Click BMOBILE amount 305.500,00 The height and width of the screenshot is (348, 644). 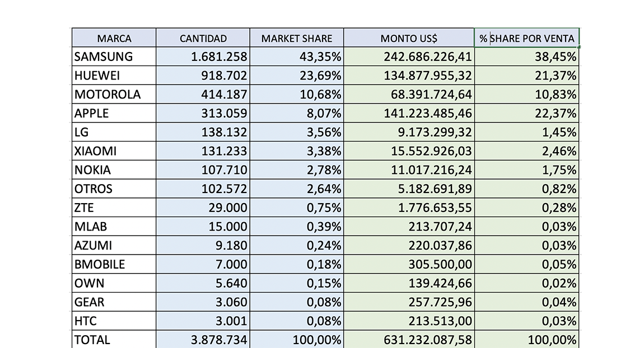coord(409,264)
